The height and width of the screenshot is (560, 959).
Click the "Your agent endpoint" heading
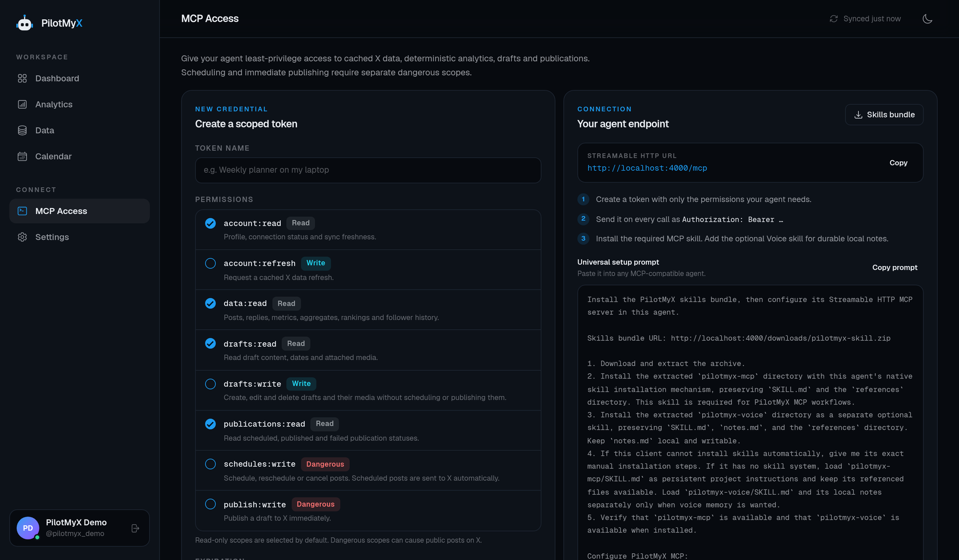point(623,124)
